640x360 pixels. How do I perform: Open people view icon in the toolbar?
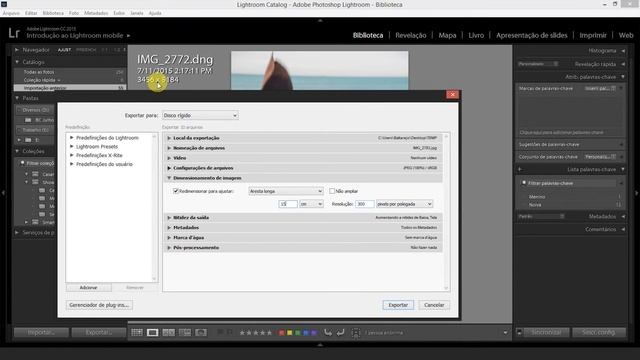(201, 333)
